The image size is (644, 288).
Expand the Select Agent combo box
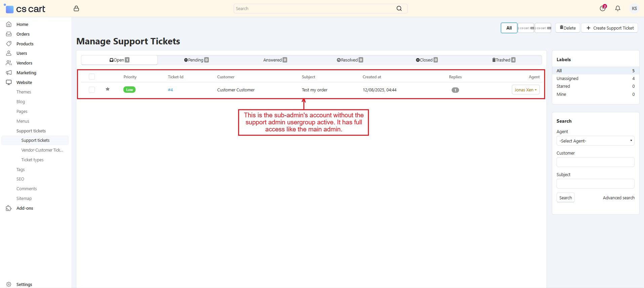click(x=595, y=141)
